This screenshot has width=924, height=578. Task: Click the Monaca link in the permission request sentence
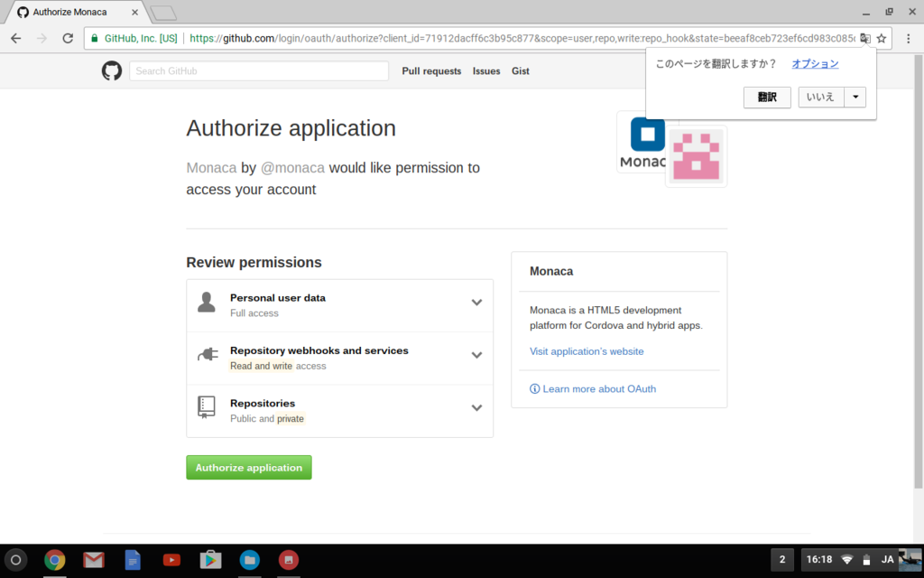point(211,167)
